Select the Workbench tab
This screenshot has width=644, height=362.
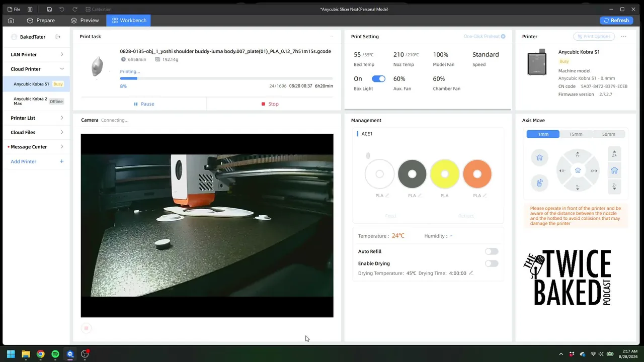(129, 21)
